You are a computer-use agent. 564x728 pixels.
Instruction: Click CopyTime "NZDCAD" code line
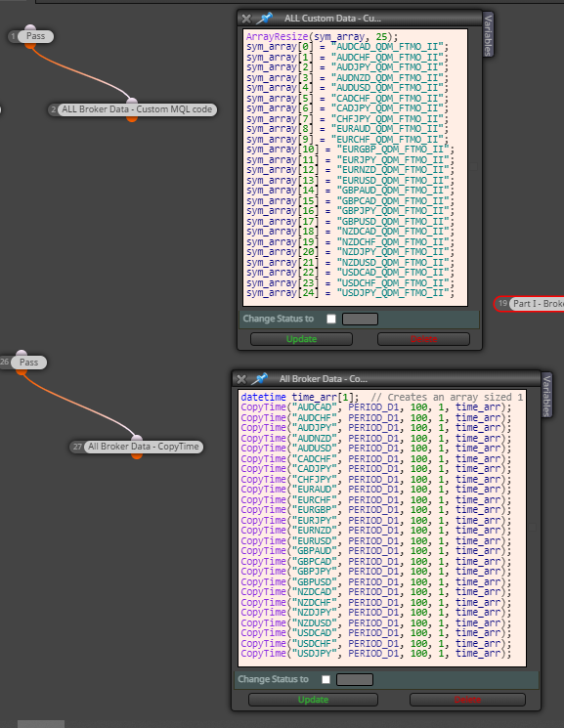click(x=376, y=592)
